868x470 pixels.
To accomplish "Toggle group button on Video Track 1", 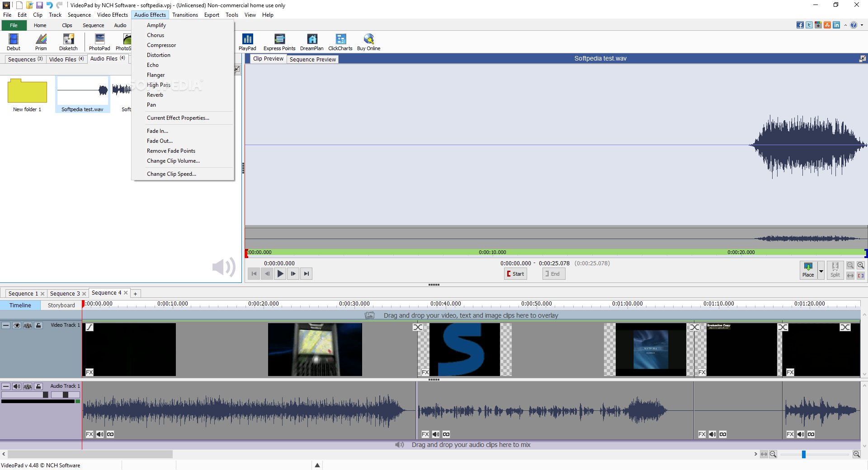I will click(28, 325).
